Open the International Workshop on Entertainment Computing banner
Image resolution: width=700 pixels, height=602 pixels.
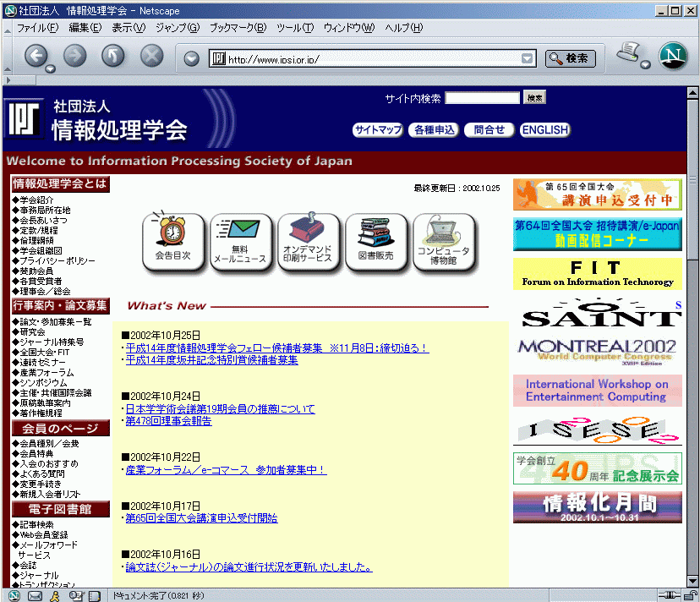click(x=598, y=391)
